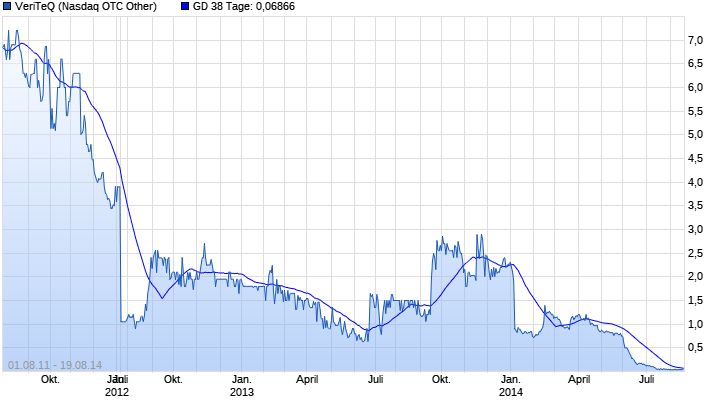Click the VeriTeQ (Nasdaq OTC Other) legend label
Screen dimensions: 726x405
[86, 6]
